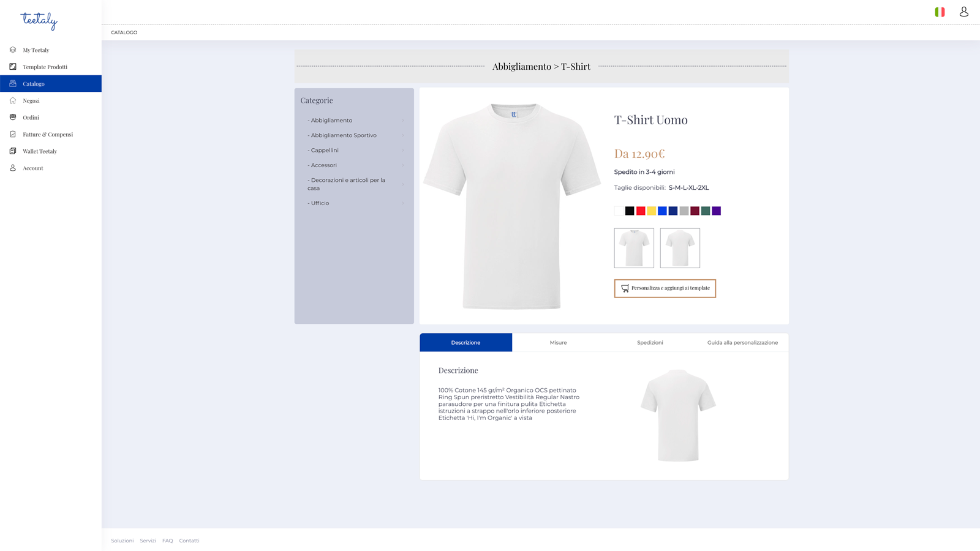The width and height of the screenshot is (980, 551).
Task: Open the My Teetaly sidebar icon
Action: coord(13,50)
